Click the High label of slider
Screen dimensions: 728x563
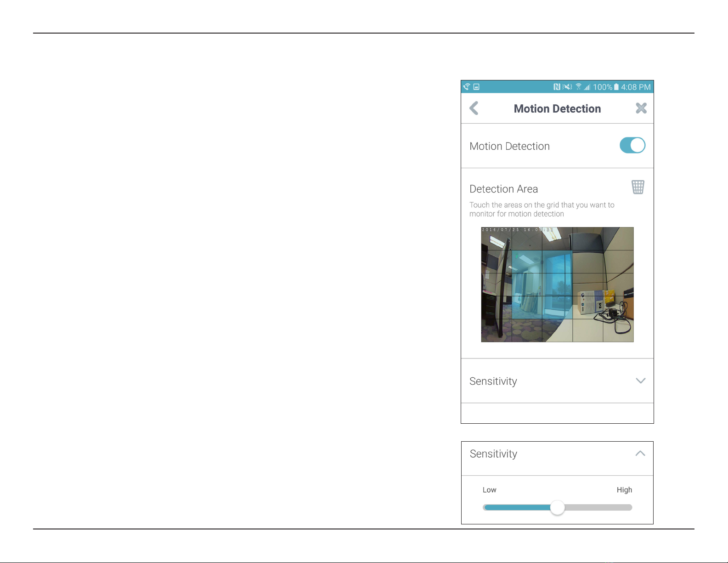click(x=624, y=490)
